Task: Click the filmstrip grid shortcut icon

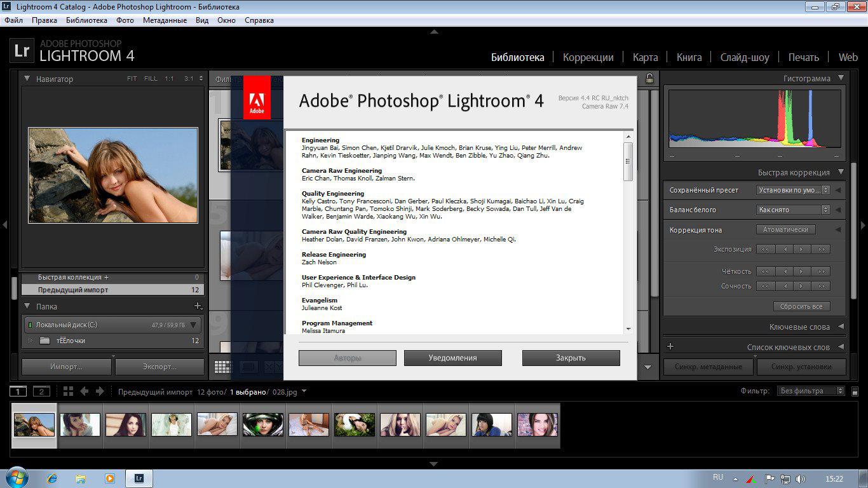Action: [68, 391]
